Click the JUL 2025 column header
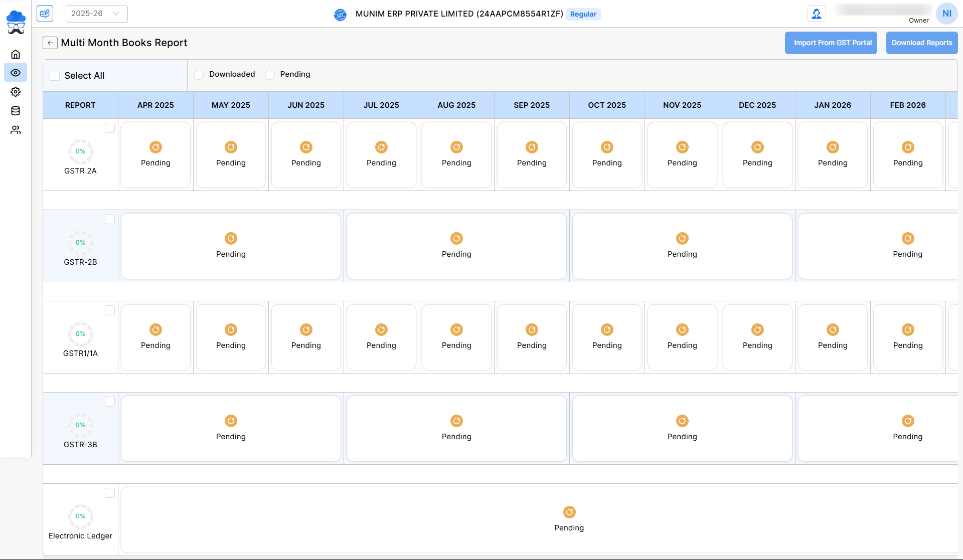This screenshot has width=963, height=560. pyautogui.click(x=381, y=105)
